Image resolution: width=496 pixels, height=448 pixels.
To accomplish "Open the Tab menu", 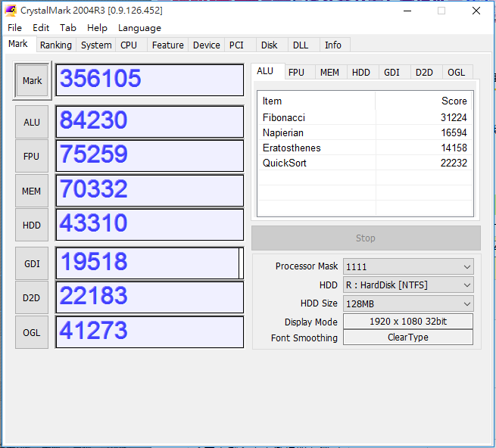I will tap(68, 28).
